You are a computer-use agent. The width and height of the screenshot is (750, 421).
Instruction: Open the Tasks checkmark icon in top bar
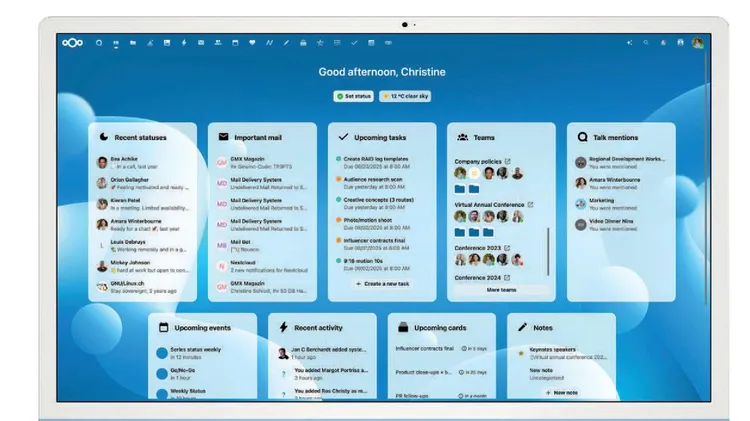pos(354,43)
